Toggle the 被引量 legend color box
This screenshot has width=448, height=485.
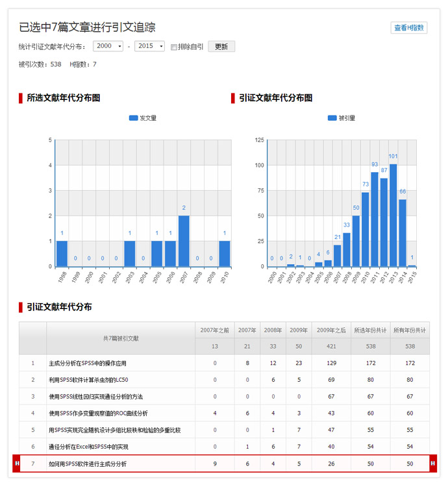pyautogui.click(x=332, y=118)
